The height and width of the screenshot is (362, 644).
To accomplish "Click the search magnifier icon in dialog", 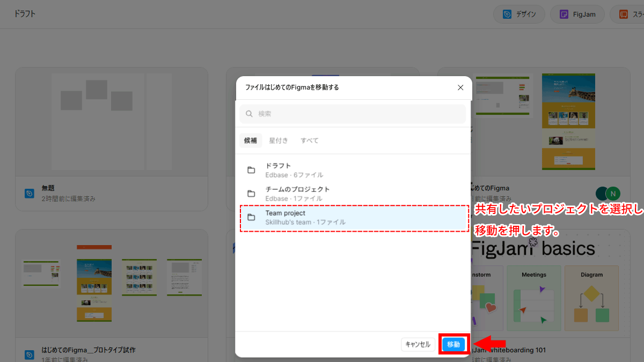I will pos(249,114).
